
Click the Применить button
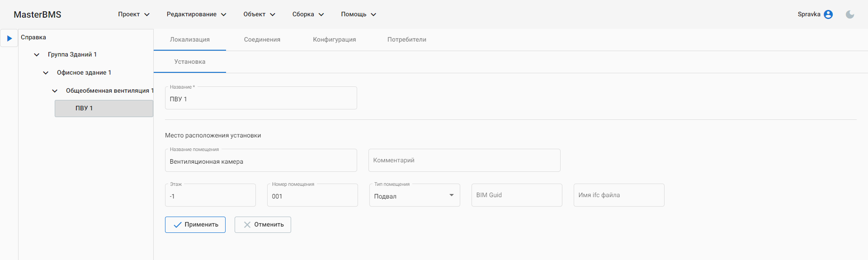click(x=195, y=225)
